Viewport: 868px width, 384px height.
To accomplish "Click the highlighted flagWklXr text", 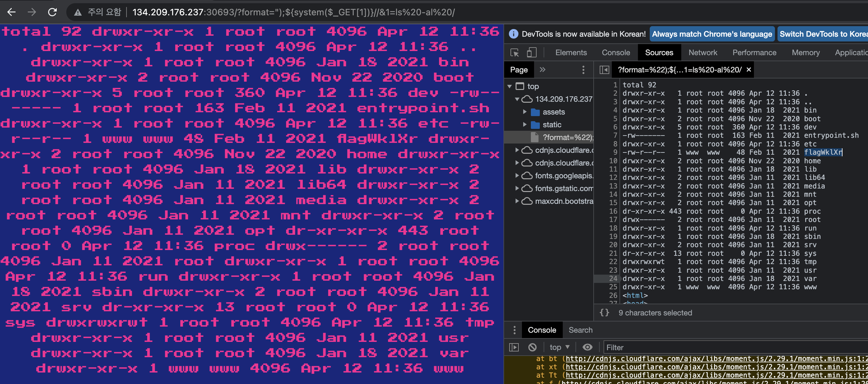I will 823,152.
